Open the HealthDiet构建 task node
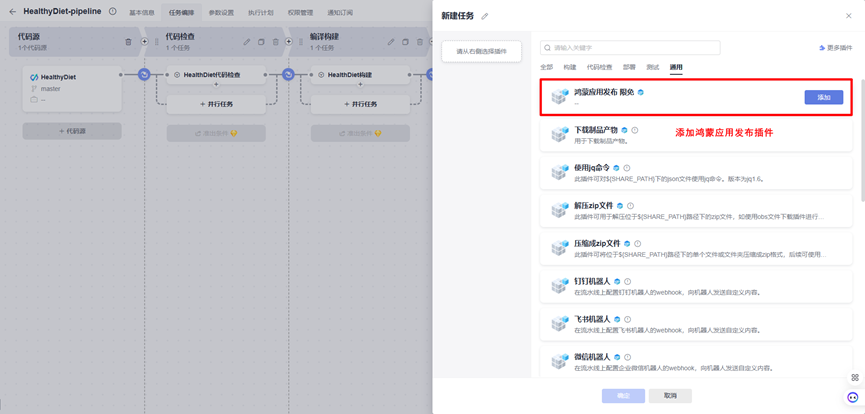865x414 pixels. click(x=360, y=75)
